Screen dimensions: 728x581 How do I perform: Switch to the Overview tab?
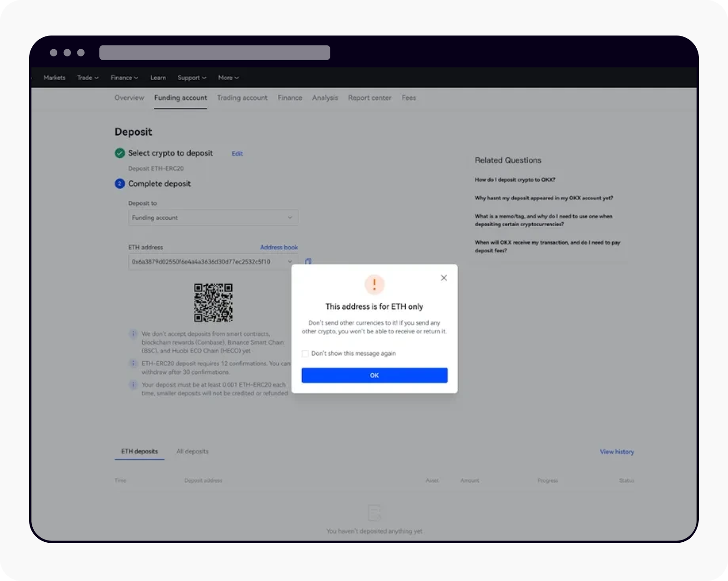(129, 98)
